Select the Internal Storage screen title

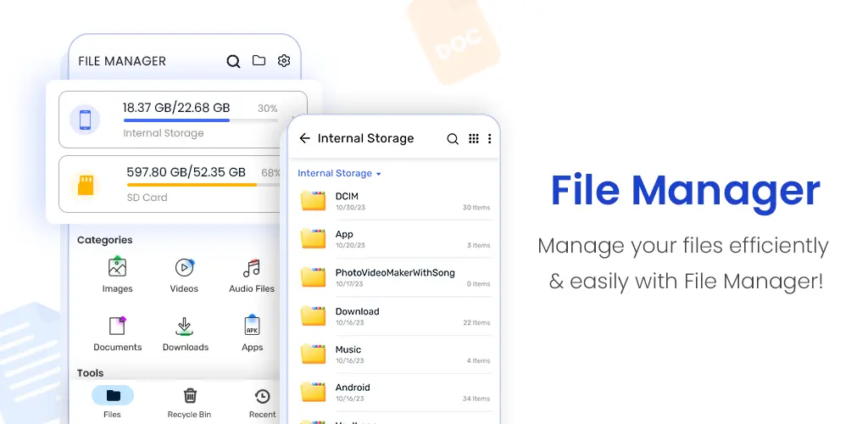365,138
